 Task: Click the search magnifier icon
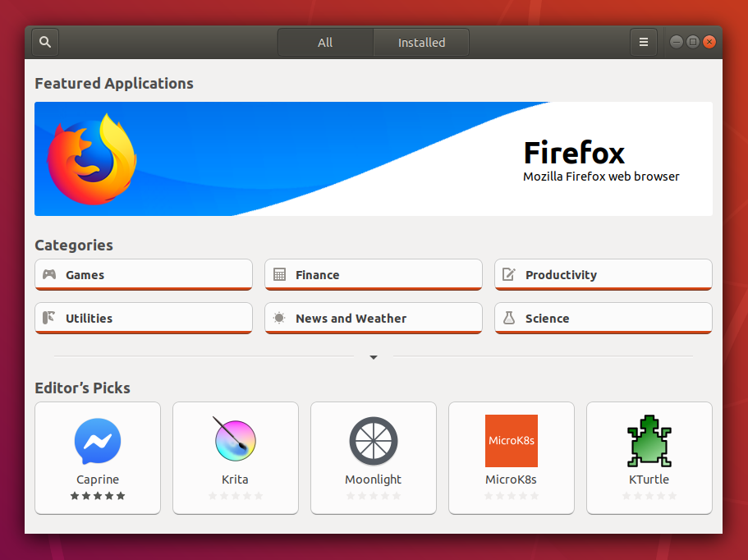tap(45, 42)
